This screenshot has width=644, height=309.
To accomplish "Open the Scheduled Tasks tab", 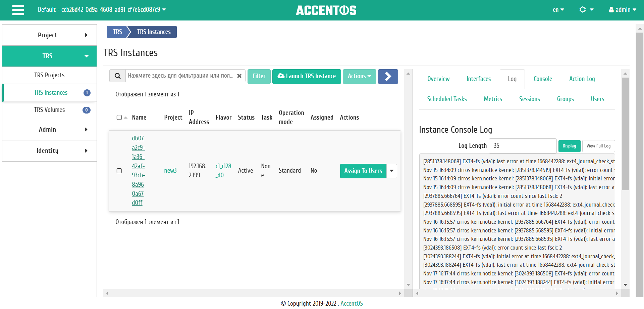I will 447,99.
